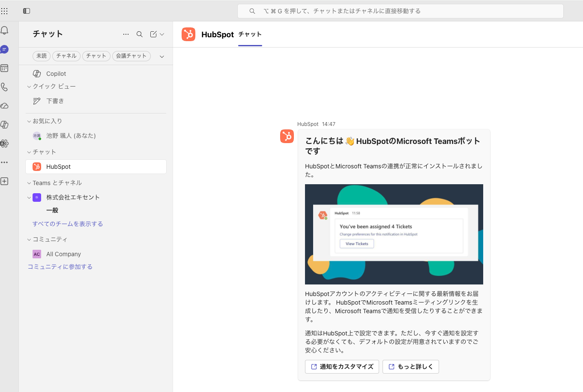The width and height of the screenshot is (583, 392).
Task: Collapse the チャット section in chat list
Action: pos(29,152)
